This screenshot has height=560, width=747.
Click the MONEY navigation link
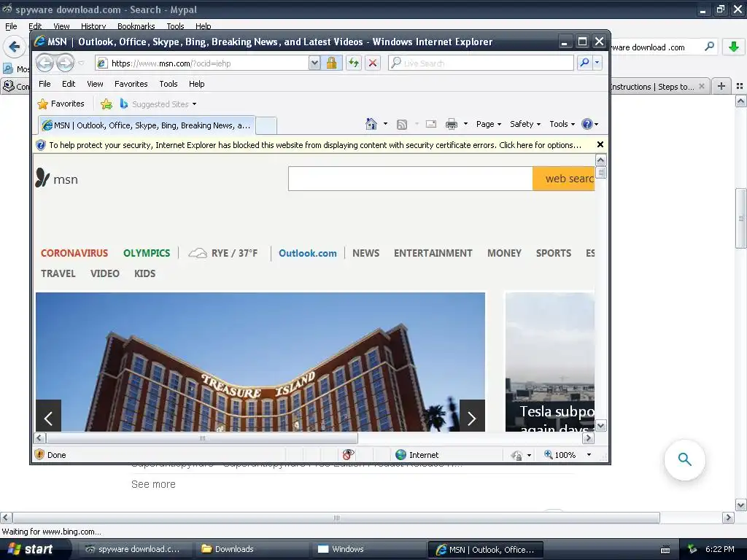click(x=505, y=253)
